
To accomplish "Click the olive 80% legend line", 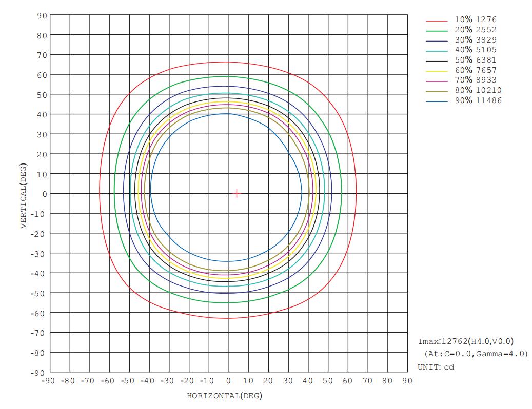I will (x=437, y=92).
